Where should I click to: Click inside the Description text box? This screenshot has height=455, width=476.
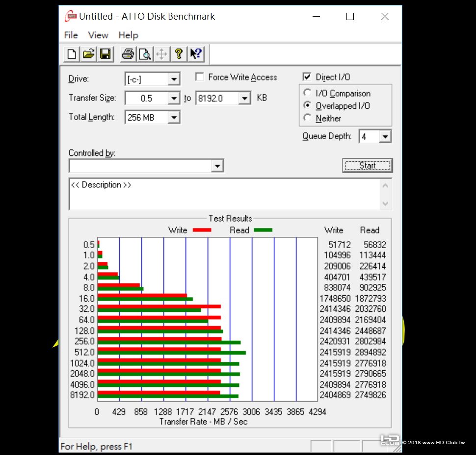pyautogui.click(x=225, y=195)
